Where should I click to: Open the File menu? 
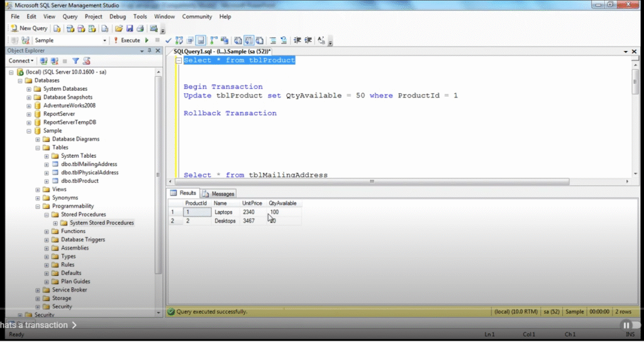click(15, 17)
